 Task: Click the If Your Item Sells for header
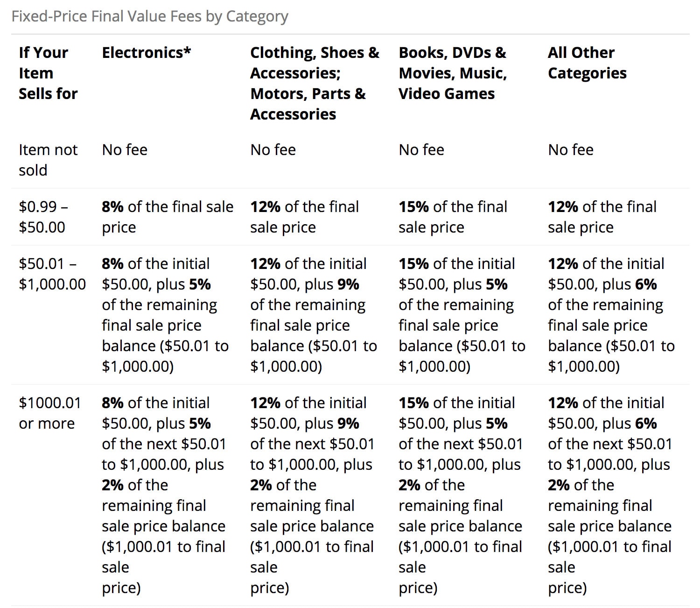click(x=48, y=73)
